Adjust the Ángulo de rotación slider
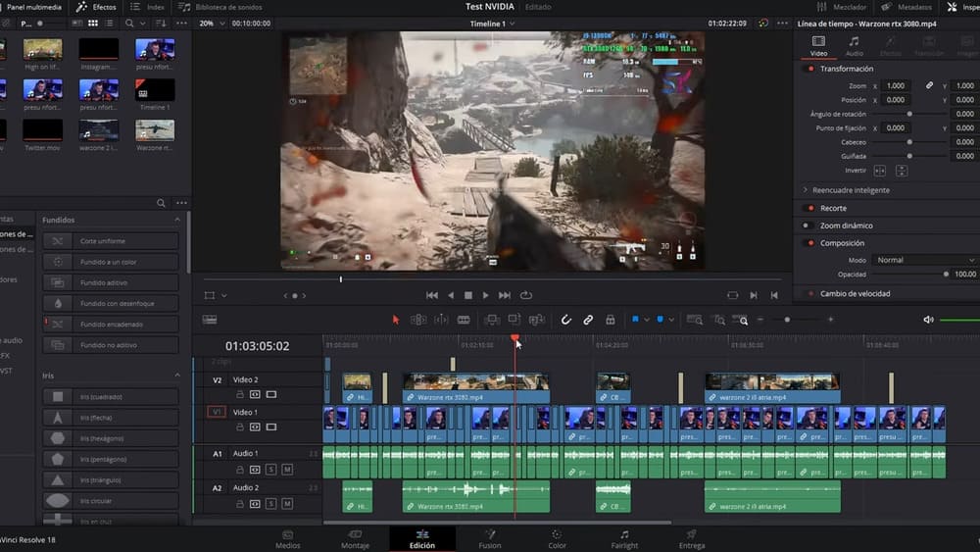 point(910,114)
